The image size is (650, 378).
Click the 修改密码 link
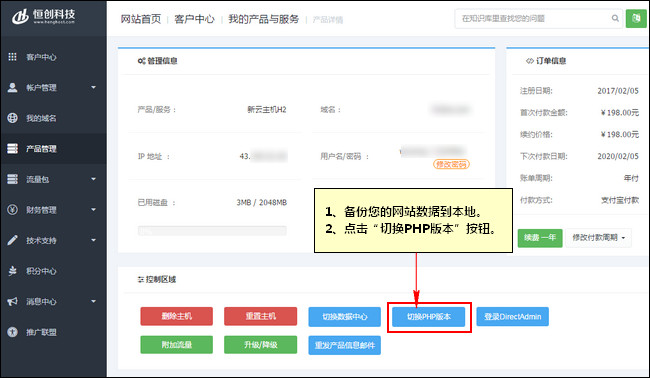(451, 164)
